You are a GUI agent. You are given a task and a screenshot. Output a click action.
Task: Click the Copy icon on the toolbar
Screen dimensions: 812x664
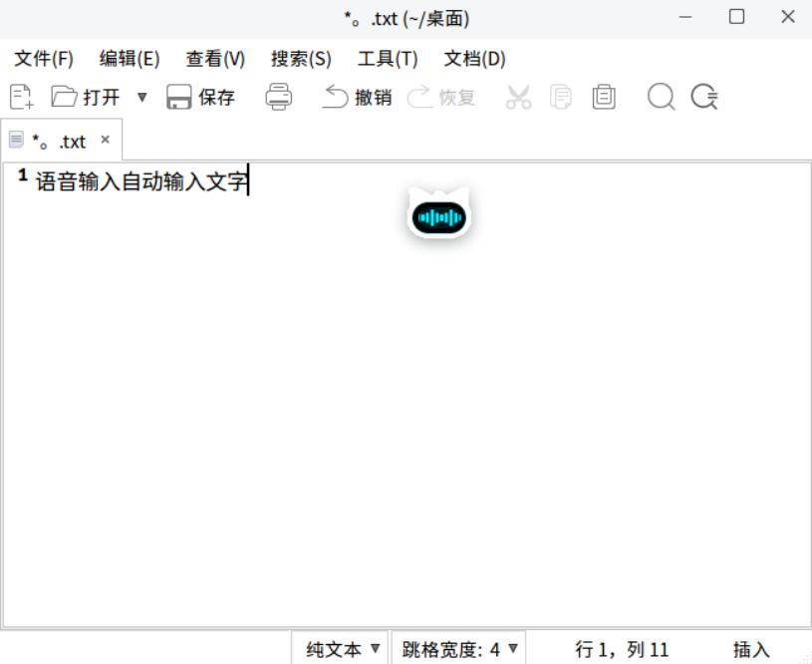[561, 97]
